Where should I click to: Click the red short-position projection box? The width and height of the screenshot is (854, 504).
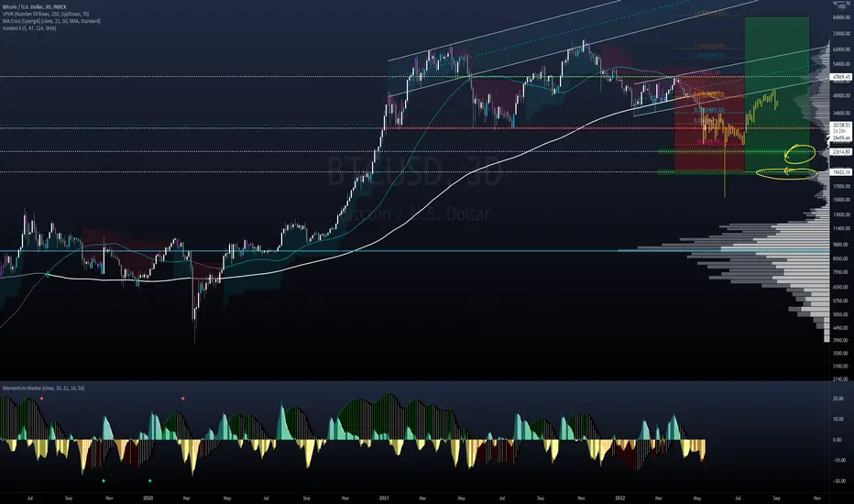[709, 123]
